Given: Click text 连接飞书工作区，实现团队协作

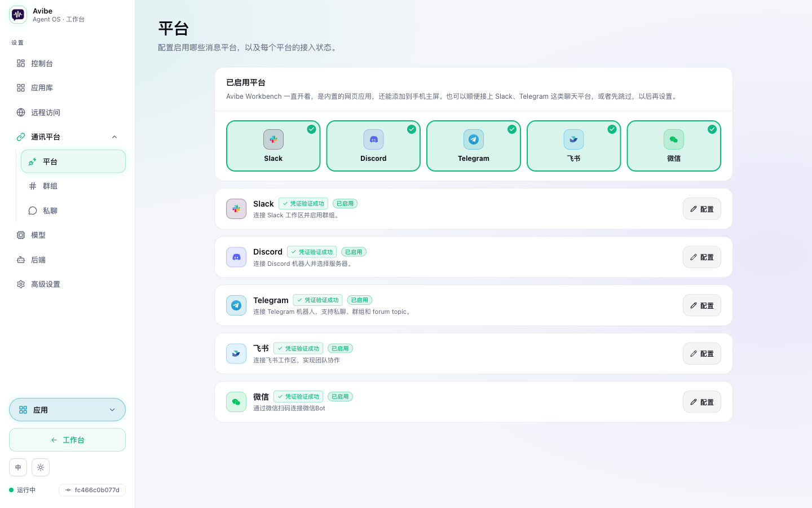Looking at the screenshot, I should coord(297,360).
